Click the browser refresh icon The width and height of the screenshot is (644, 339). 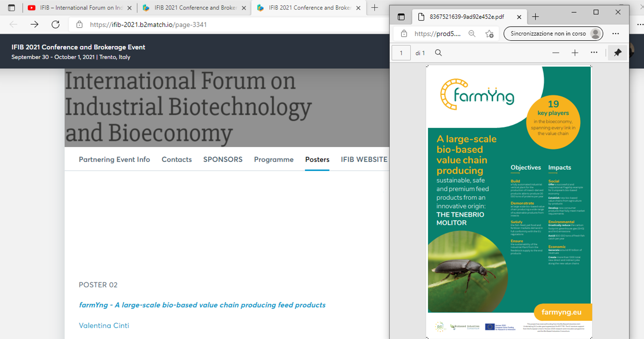56,25
